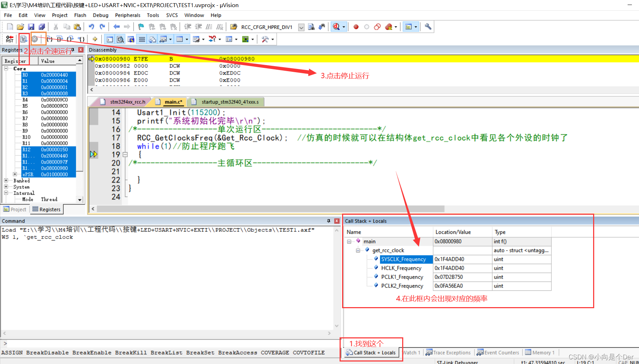Screen dimensions: 639x364
Task: Open the Debug menu
Action: (101, 15)
